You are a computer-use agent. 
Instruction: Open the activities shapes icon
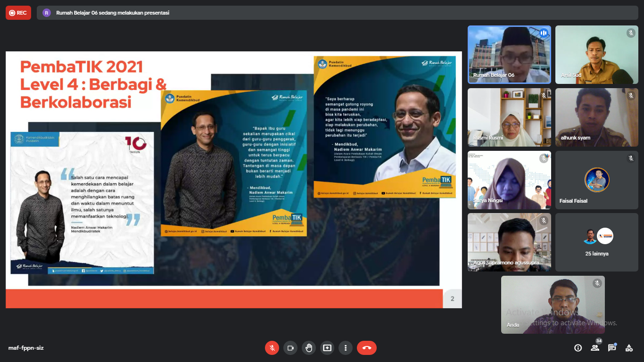click(629, 348)
